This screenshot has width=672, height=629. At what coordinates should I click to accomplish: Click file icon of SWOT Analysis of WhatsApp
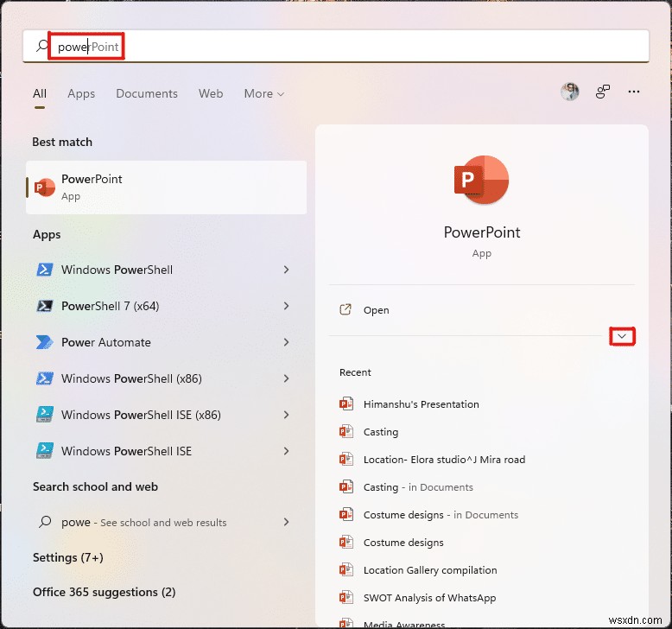(346, 598)
